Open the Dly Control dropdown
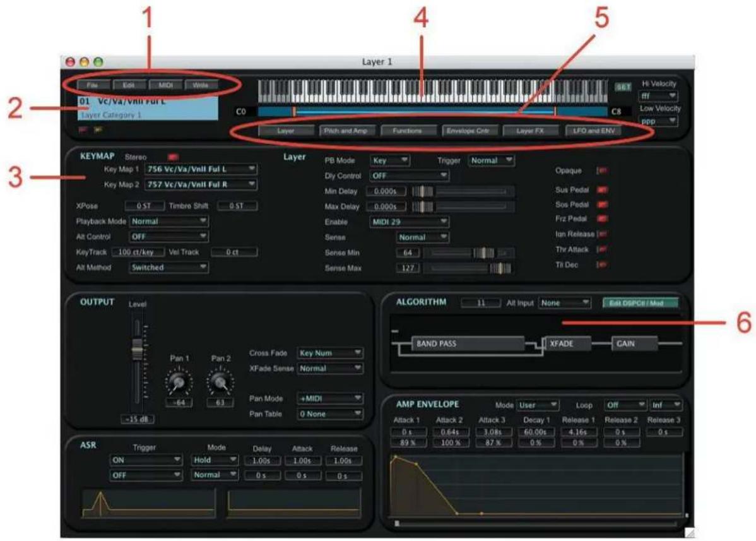Viewport: 756px width, 541px height. pyautogui.click(x=410, y=176)
